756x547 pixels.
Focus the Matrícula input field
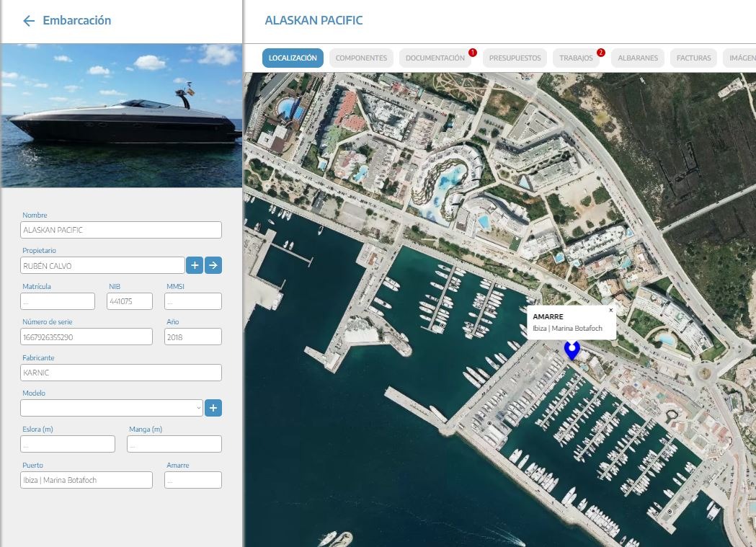(x=58, y=301)
